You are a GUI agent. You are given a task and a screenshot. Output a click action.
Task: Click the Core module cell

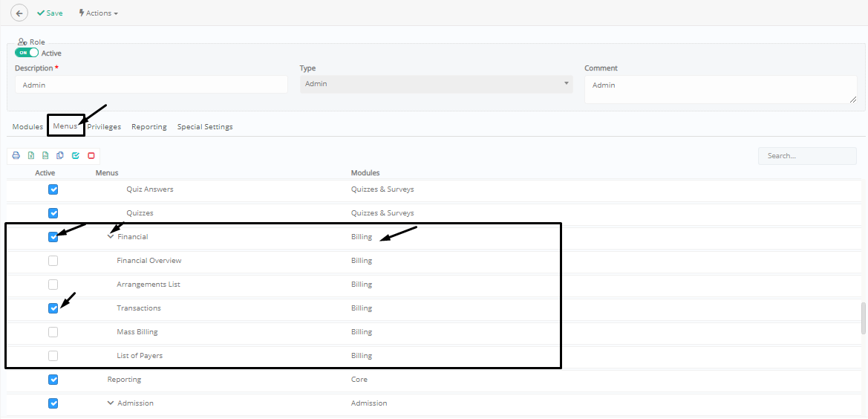pyautogui.click(x=359, y=380)
